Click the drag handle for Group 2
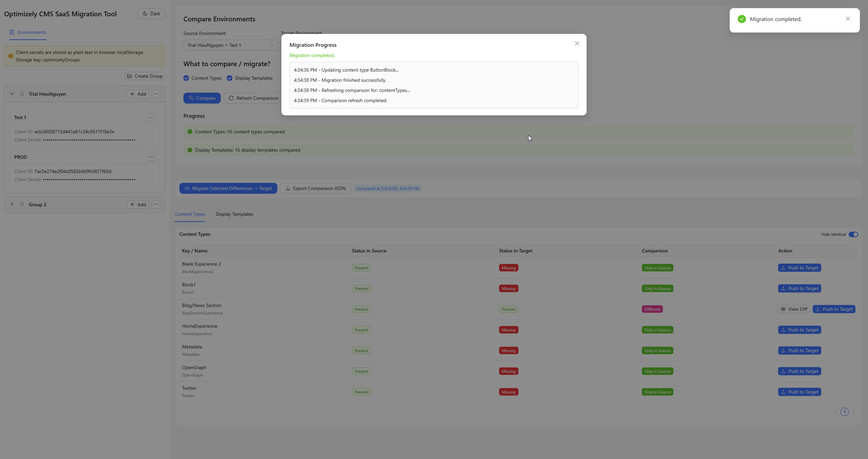The height and width of the screenshot is (459, 868). [x=22, y=205]
